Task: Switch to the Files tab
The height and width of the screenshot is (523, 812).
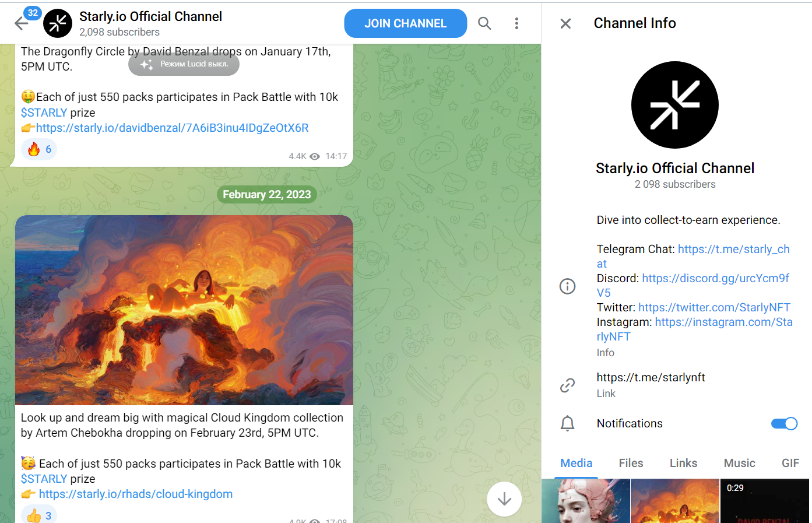Action: pyautogui.click(x=631, y=463)
